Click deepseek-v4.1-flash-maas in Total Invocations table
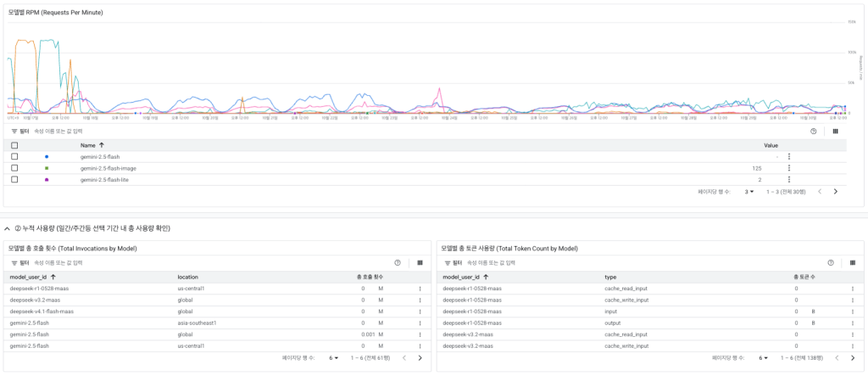The image size is (868, 376). [42, 311]
